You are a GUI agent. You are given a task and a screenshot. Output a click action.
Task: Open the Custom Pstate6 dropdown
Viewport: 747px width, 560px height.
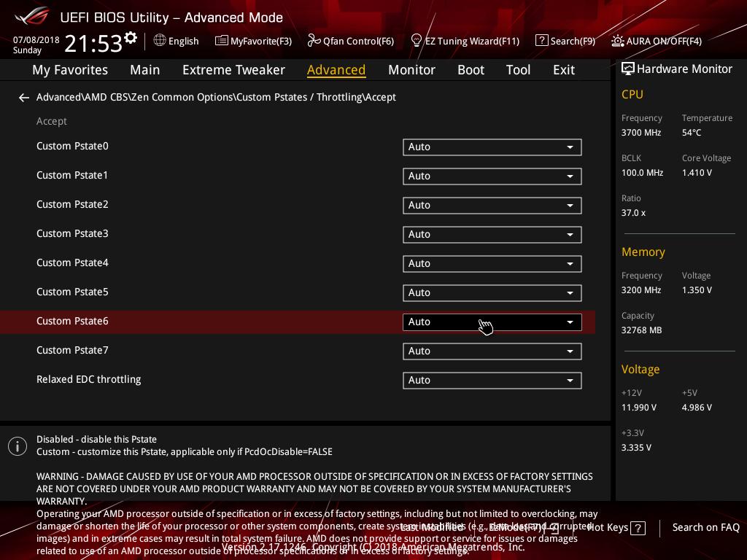(x=492, y=322)
